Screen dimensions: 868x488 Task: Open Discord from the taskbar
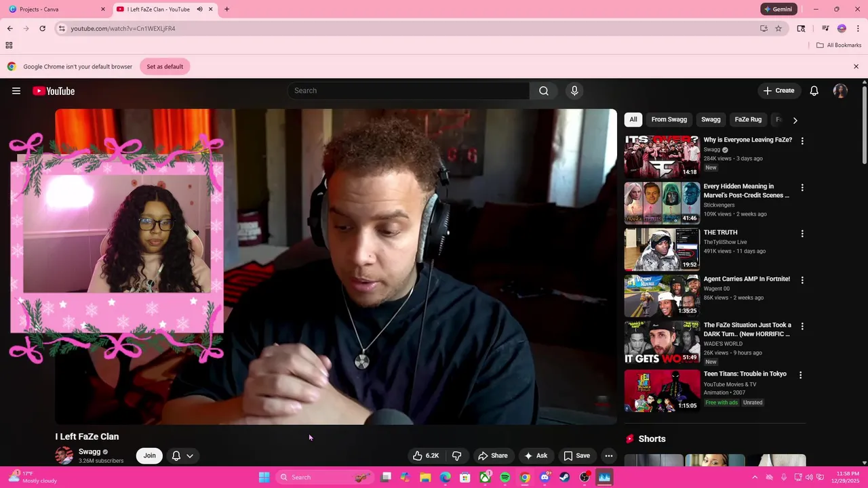(x=545, y=477)
